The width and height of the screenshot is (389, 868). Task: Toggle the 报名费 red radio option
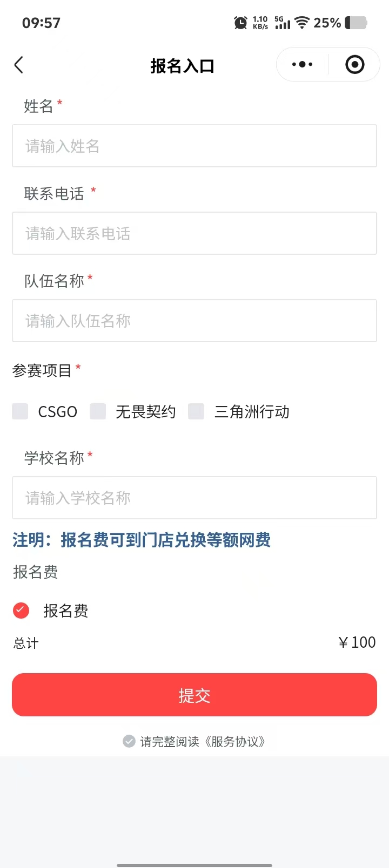[x=21, y=611]
